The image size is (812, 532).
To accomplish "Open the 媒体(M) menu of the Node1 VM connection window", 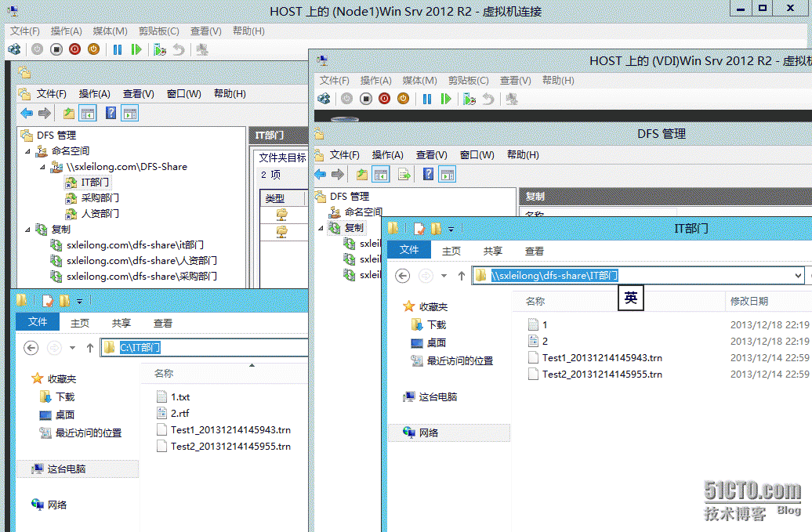I will click(x=110, y=31).
